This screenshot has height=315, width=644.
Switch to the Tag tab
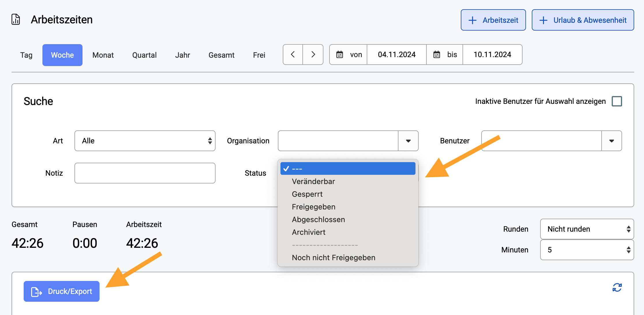click(x=26, y=55)
